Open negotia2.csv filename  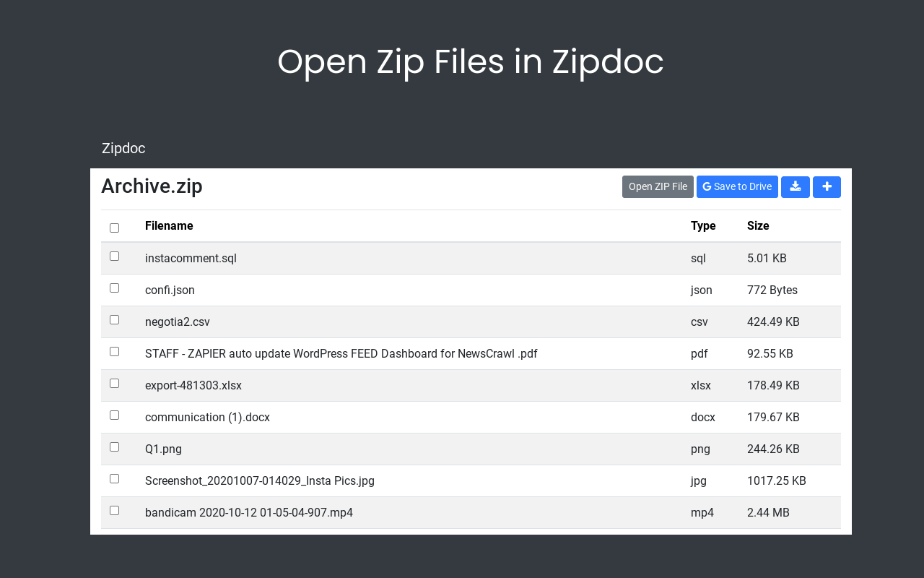pyautogui.click(x=178, y=322)
